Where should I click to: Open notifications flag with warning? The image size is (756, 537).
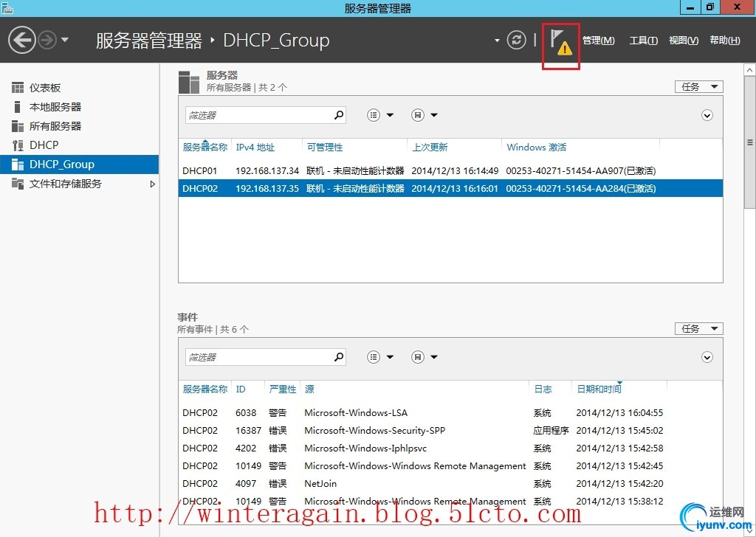coord(561,43)
